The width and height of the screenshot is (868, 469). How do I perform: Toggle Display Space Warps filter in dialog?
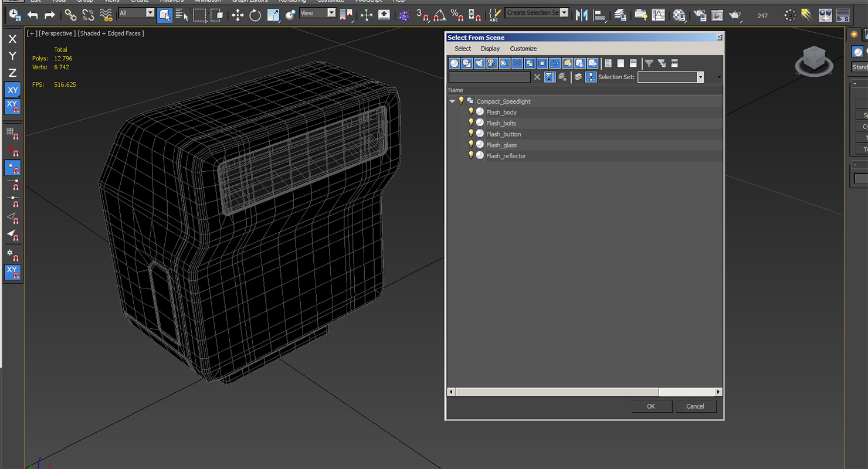point(517,63)
